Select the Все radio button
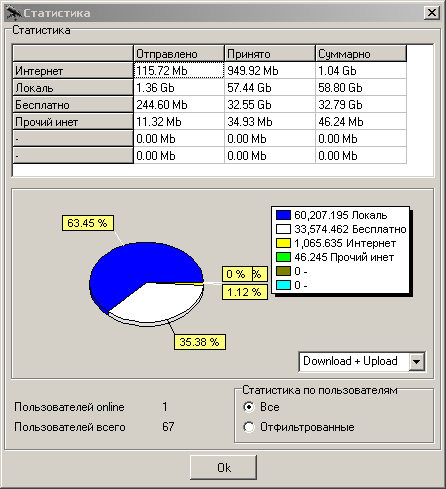Viewport: 446px width, 489px height. coord(249,407)
